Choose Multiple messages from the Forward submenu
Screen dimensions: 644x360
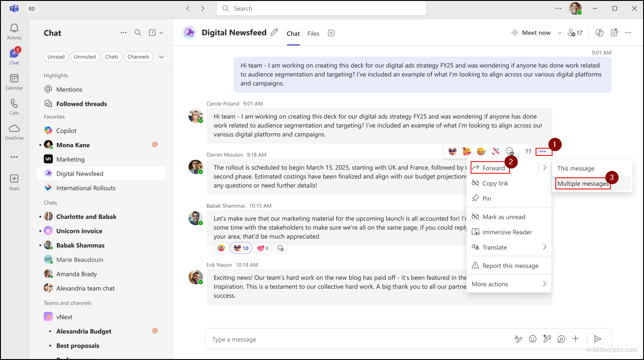tap(582, 184)
